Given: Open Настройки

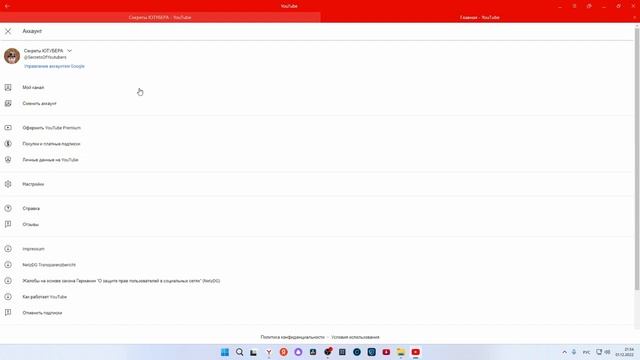Looking at the screenshot, I should (x=33, y=184).
